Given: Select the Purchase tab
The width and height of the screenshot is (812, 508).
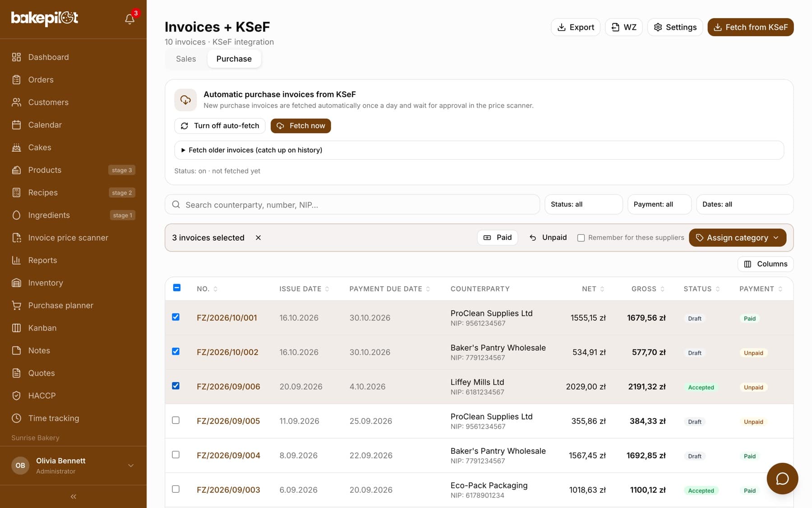Looking at the screenshot, I should 234,59.
